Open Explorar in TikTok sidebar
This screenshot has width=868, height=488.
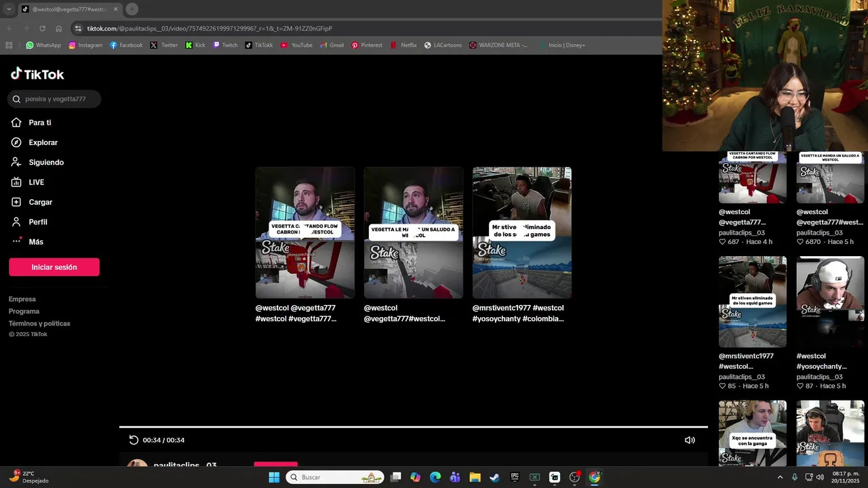point(35,142)
